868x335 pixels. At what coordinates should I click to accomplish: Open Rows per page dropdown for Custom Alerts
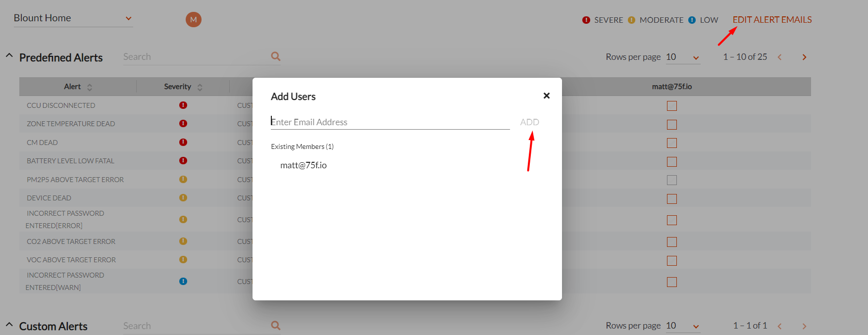click(683, 326)
